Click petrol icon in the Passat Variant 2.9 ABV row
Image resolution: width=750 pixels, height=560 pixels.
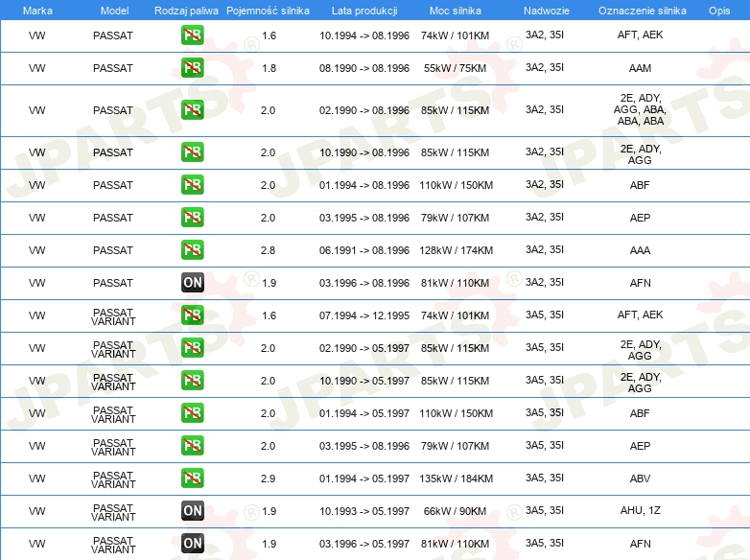coord(192,478)
